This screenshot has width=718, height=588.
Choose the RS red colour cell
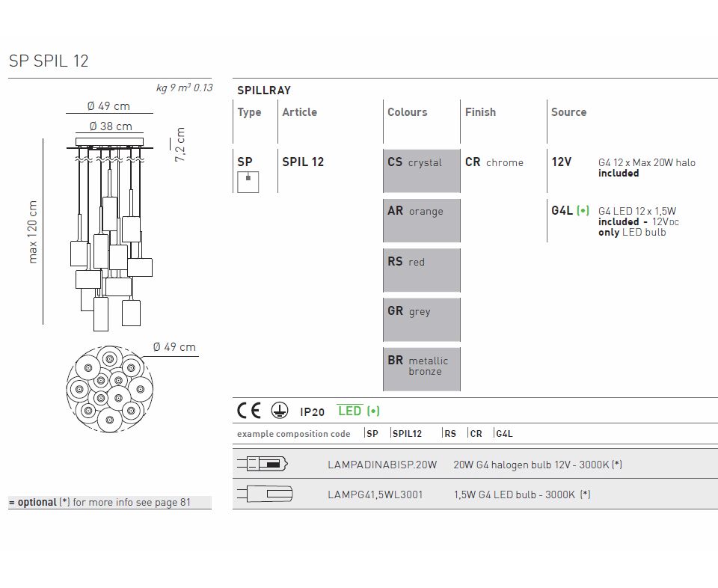click(422, 269)
